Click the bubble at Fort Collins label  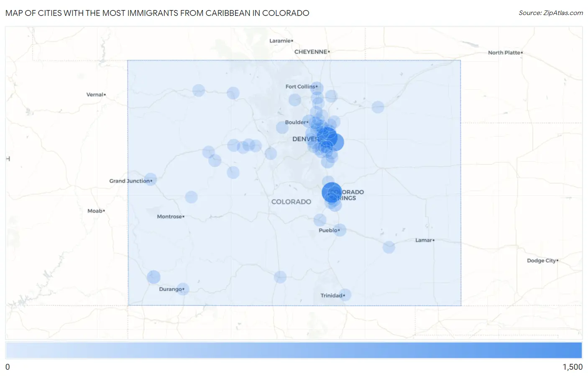coord(317,88)
